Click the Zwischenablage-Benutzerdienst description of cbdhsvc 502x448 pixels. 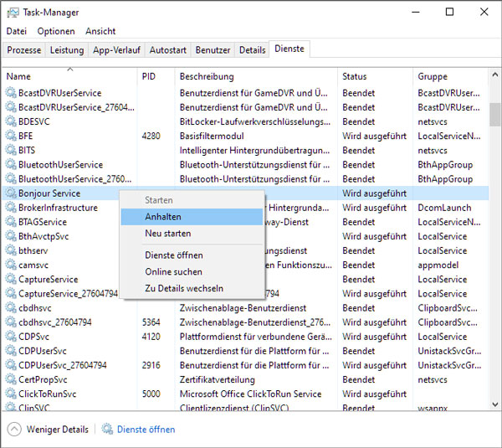(x=243, y=308)
